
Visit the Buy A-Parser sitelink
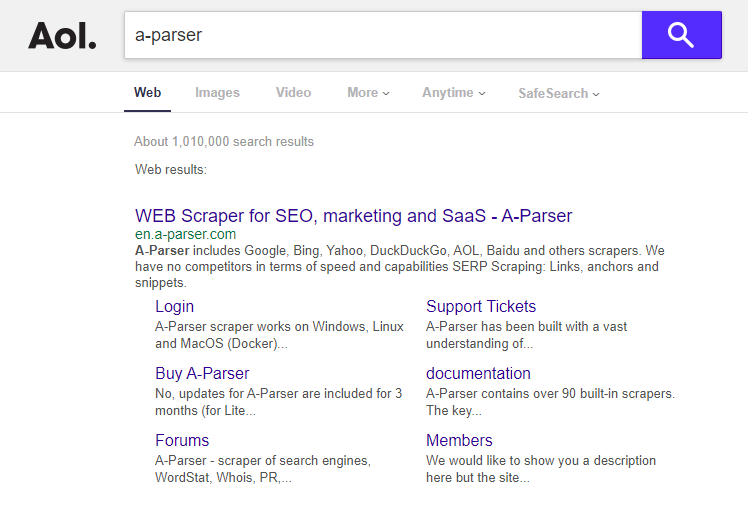click(202, 373)
